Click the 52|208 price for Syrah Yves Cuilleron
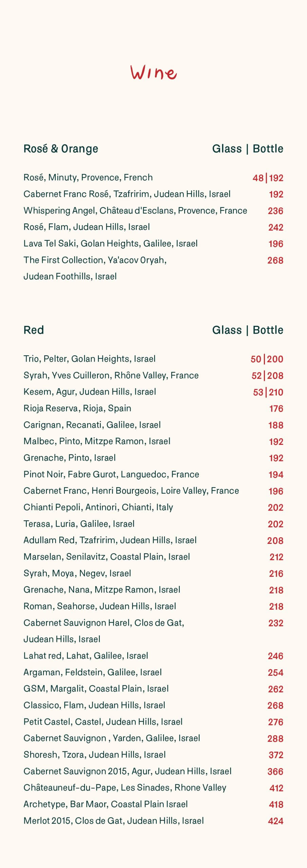307x868 pixels. 267,376
